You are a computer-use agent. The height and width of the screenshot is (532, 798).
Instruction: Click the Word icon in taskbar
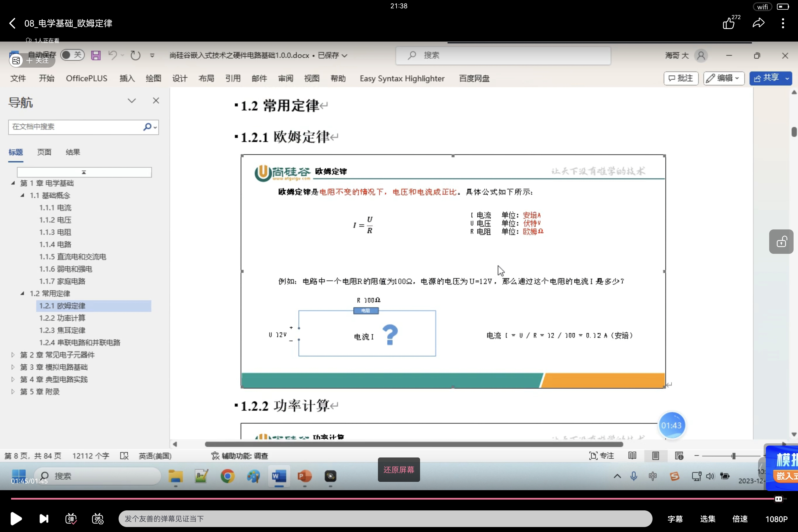pos(279,476)
